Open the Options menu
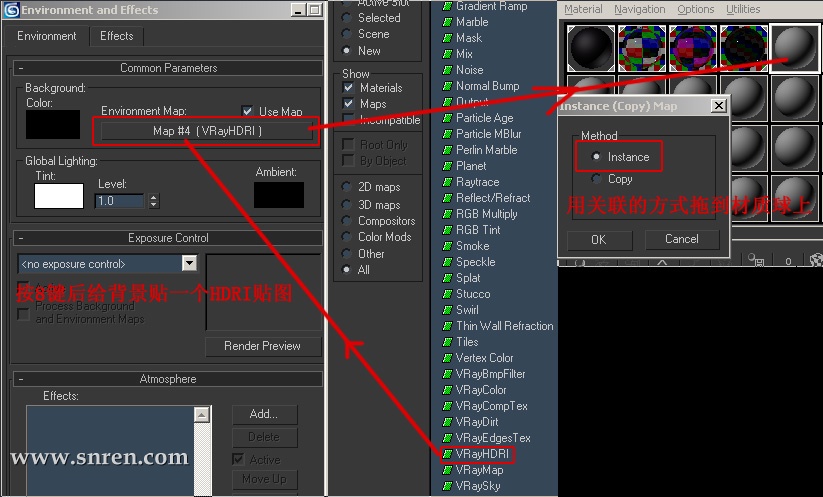 tap(695, 9)
